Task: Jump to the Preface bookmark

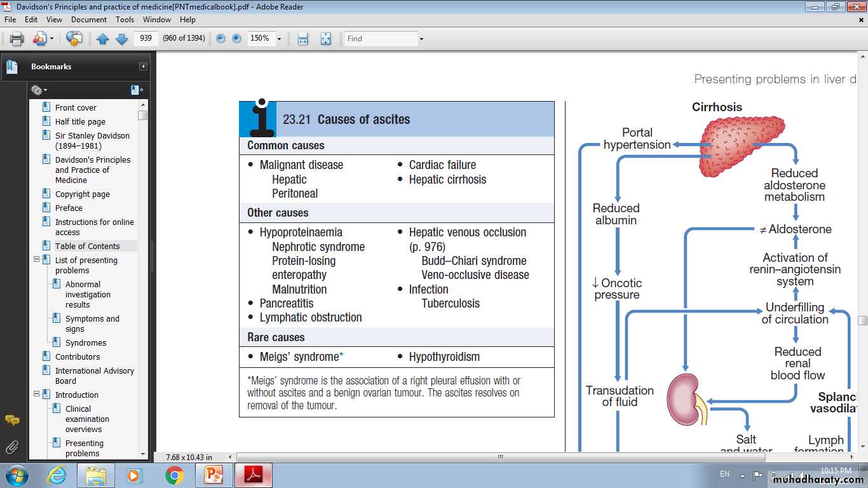Action: click(69, 208)
